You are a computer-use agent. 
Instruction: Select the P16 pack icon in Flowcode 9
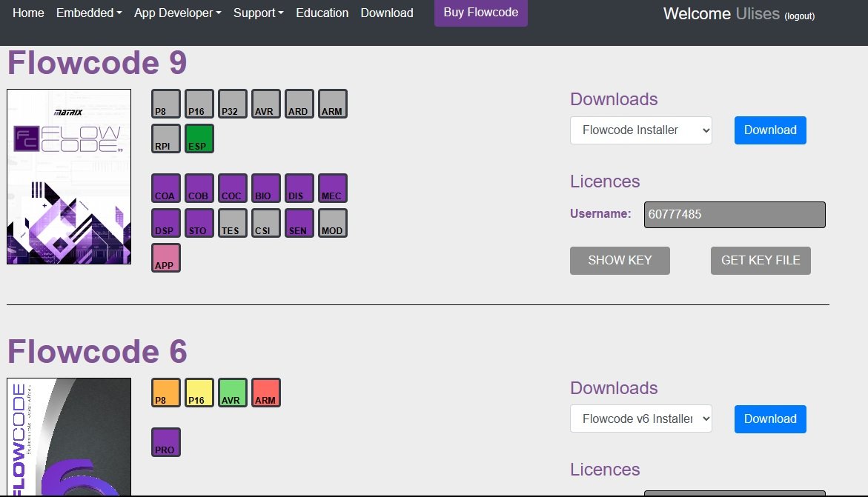click(x=199, y=104)
